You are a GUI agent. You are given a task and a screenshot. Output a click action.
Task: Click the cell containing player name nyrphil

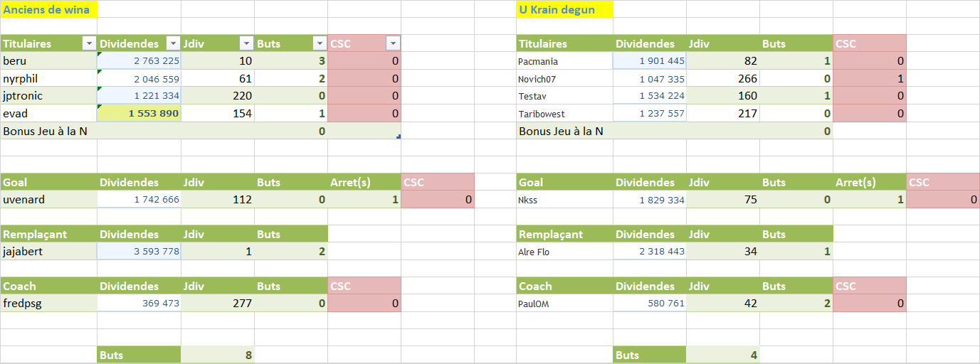(49, 78)
